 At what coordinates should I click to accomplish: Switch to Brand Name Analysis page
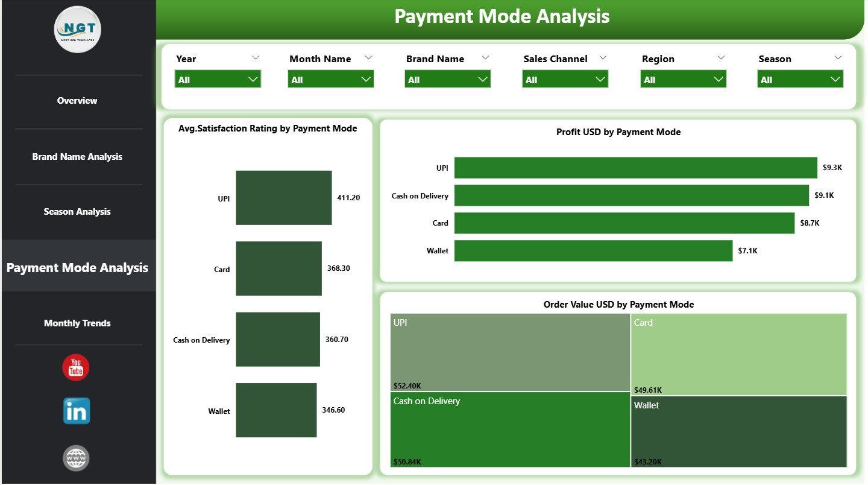click(x=77, y=156)
